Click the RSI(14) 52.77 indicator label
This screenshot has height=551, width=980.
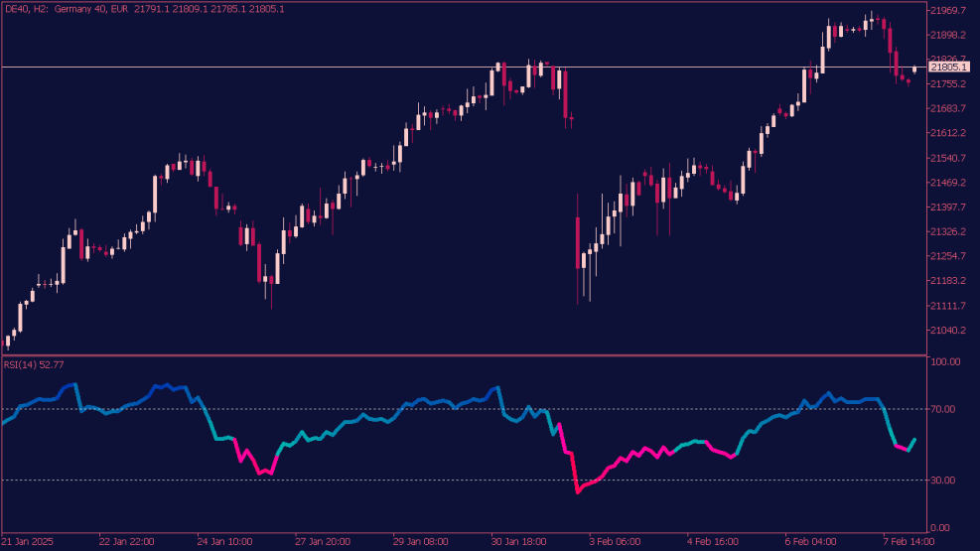pyautogui.click(x=34, y=364)
